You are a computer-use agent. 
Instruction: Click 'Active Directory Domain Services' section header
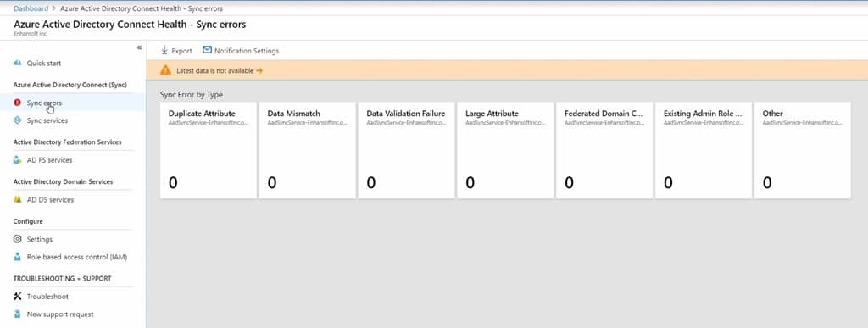pyautogui.click(x=63, y=181)
